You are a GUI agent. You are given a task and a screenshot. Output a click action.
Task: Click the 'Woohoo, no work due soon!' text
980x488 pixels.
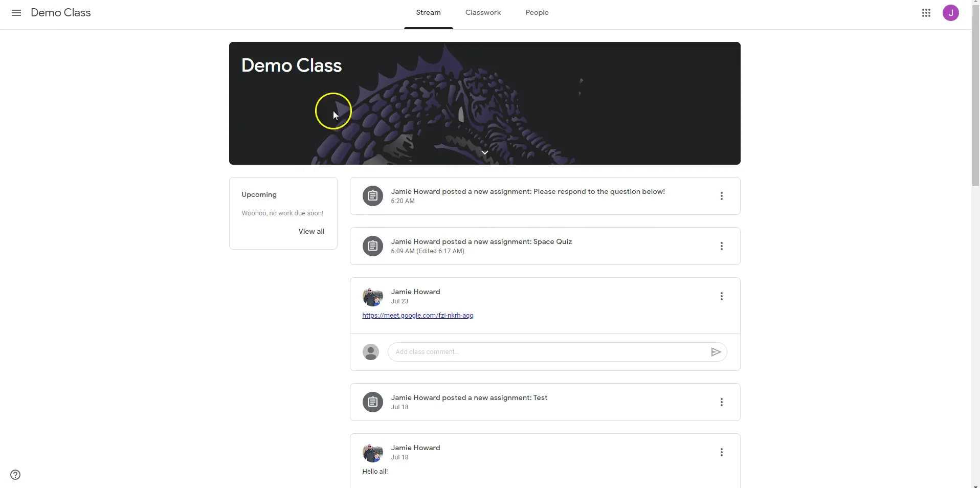pos(282,213)
